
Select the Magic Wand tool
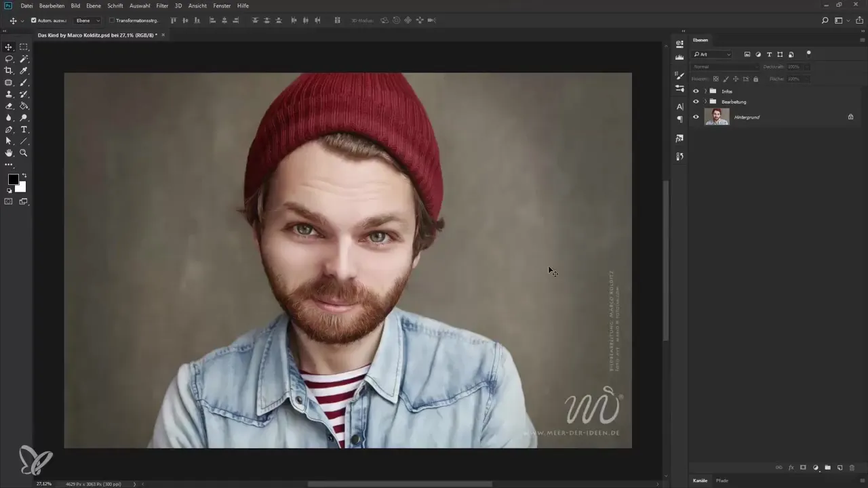(x=24, y=59)
